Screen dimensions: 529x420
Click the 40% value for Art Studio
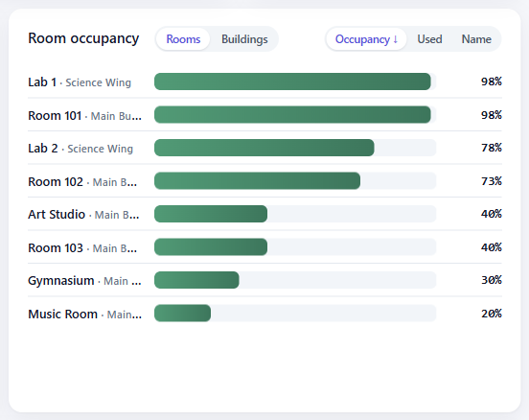tap(492, 214)
